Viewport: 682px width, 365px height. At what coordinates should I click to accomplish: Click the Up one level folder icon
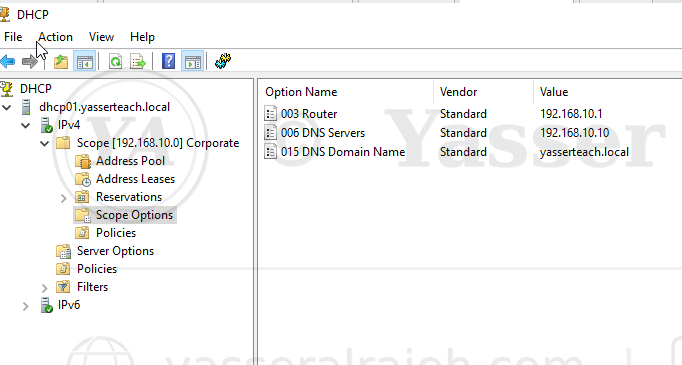[61, 62]
